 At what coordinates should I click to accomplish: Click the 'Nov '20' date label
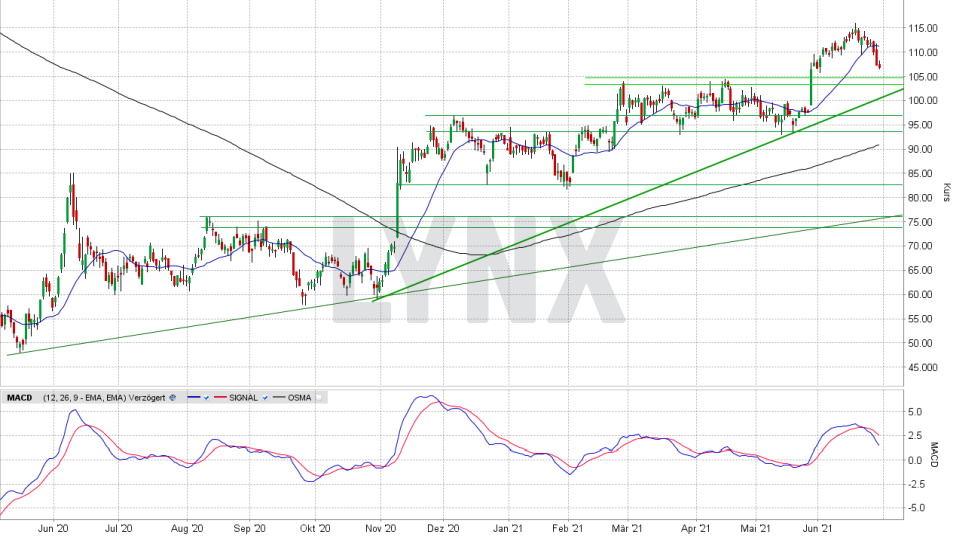tap(381, 528)
